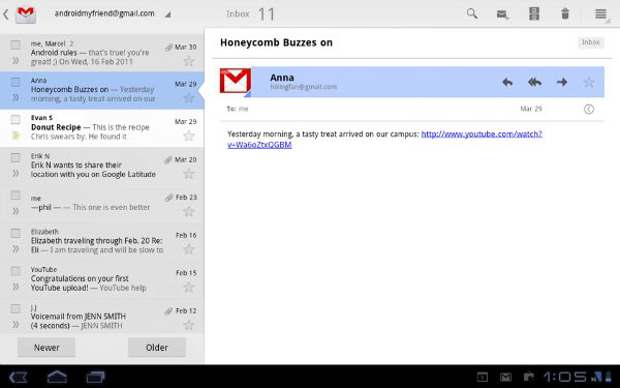Go to Newer conversations
620x388 pixels.
(46, 348)
